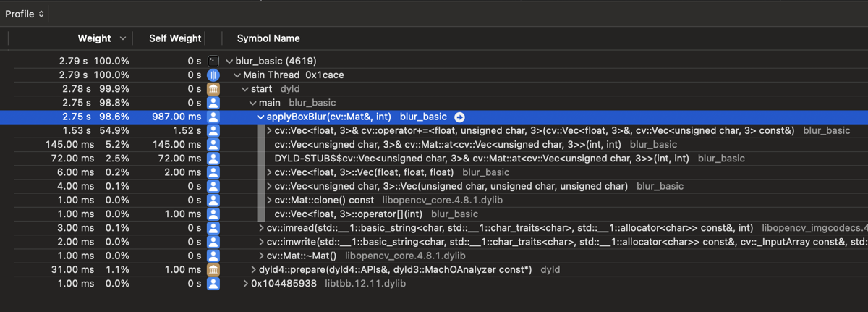868x312 pixels.
Task: Expand the cv::imread call node
Action: pos(261,228)
